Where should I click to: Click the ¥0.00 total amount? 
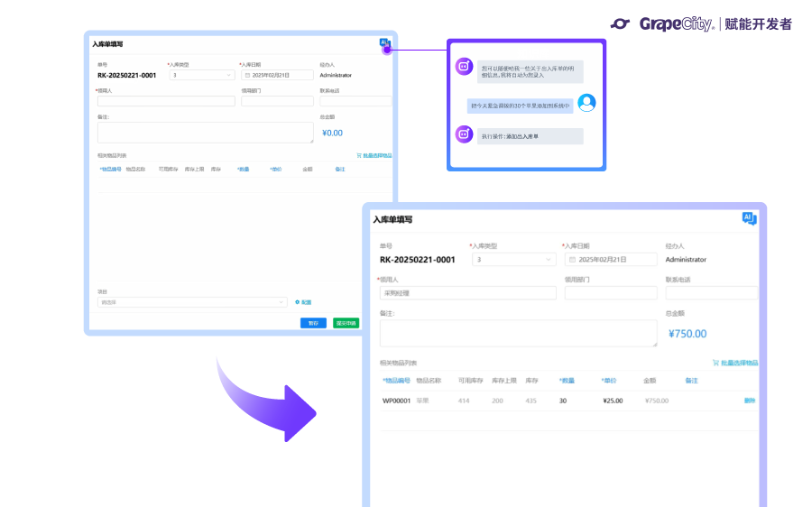click(332, 134)
